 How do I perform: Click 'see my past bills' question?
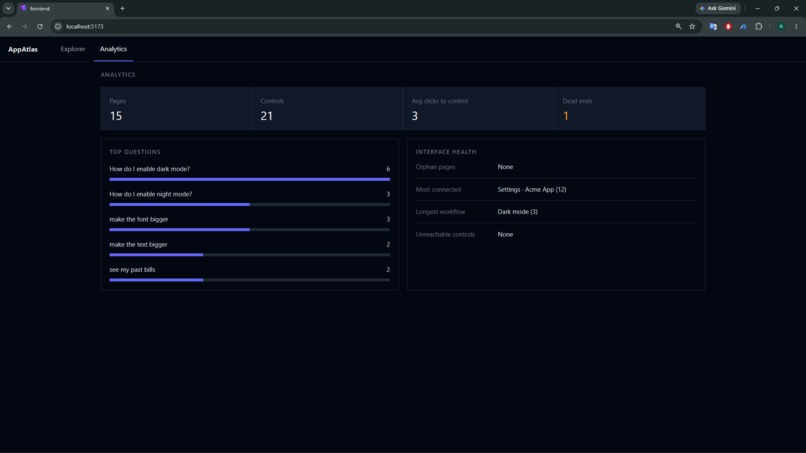(x=132, y=269)
